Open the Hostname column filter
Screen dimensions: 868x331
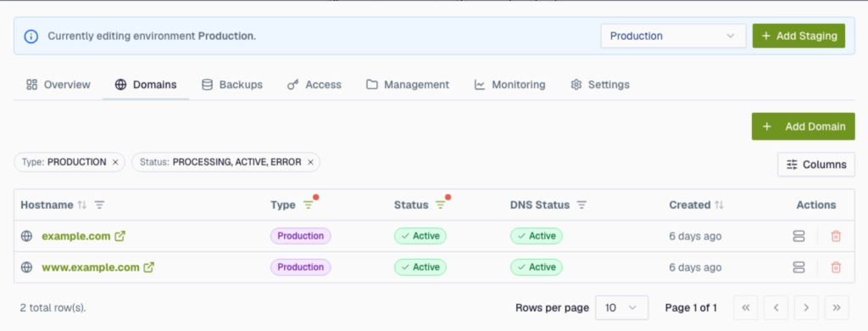point(99,205)
